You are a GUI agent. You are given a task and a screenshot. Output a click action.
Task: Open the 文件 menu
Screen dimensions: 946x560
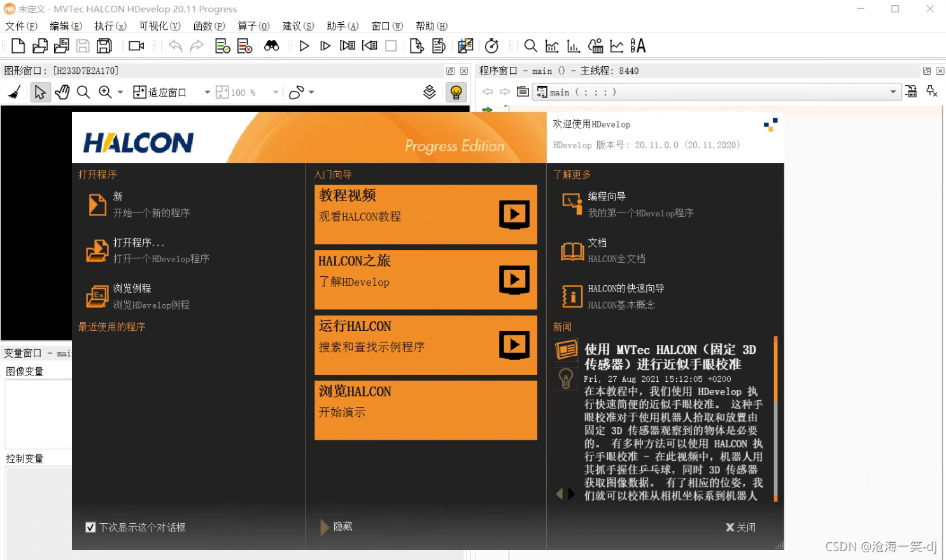21,26
